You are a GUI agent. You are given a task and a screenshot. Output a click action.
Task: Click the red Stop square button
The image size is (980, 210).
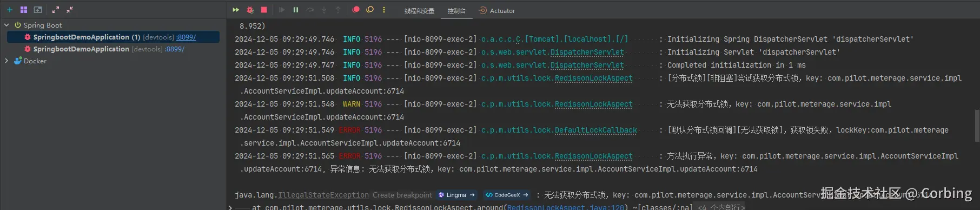(264, 10)
